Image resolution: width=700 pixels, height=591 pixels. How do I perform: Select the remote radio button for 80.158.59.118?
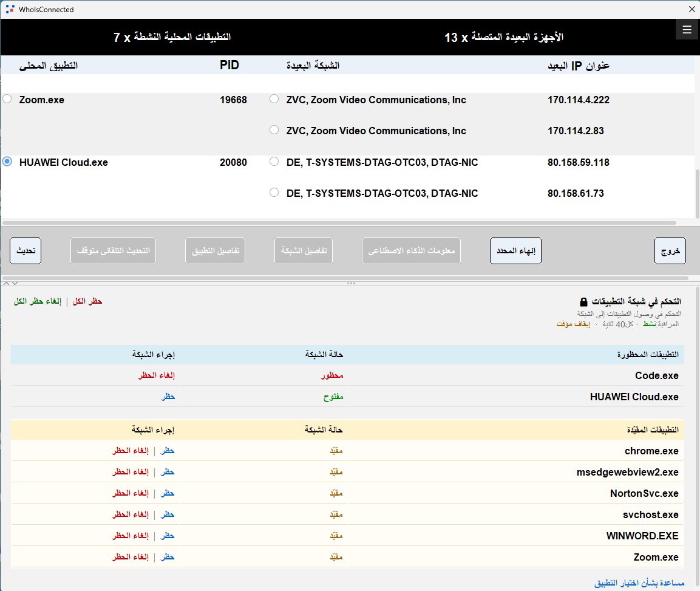point(274,161)
